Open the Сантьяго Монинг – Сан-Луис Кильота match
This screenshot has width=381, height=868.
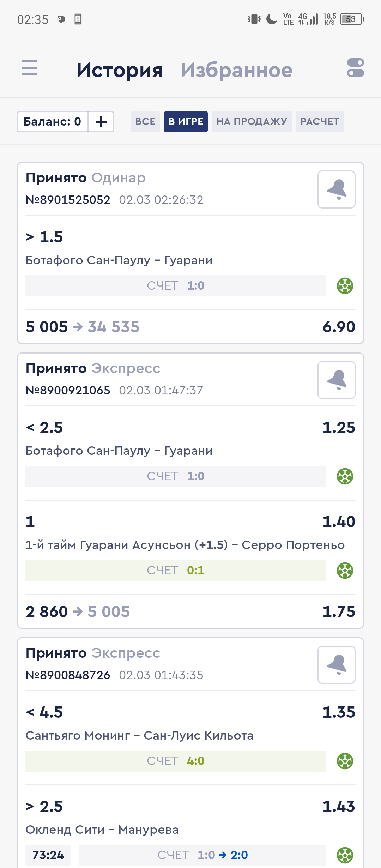click(x=139, y=736)
